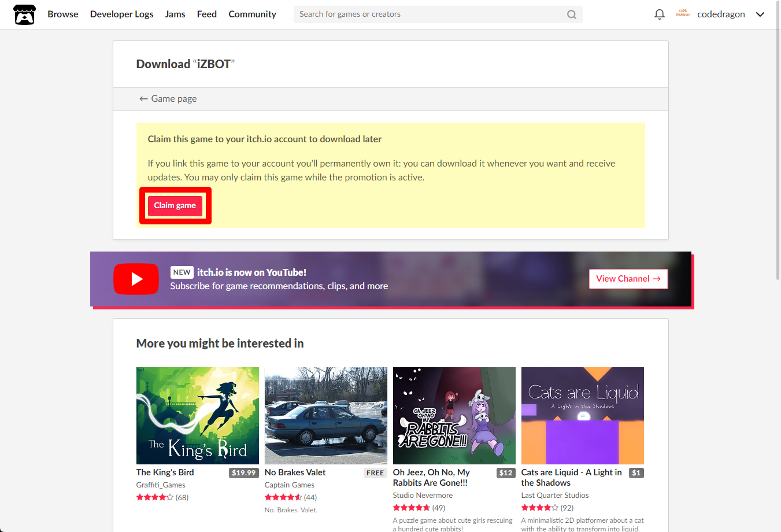The width and height of the screenshot is (781, 532).
Task: Open the Browse menu
Action: [x=63, y=14]
